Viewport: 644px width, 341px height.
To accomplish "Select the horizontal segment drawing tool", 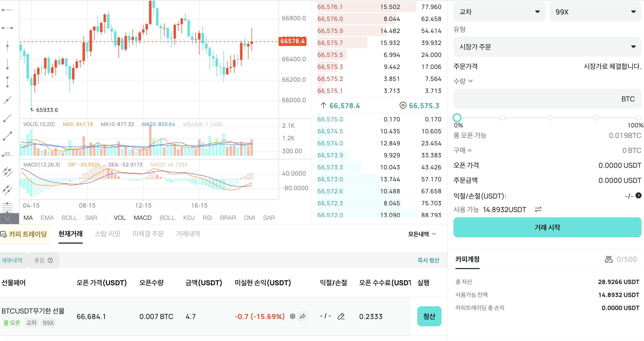I will point(7,28).
